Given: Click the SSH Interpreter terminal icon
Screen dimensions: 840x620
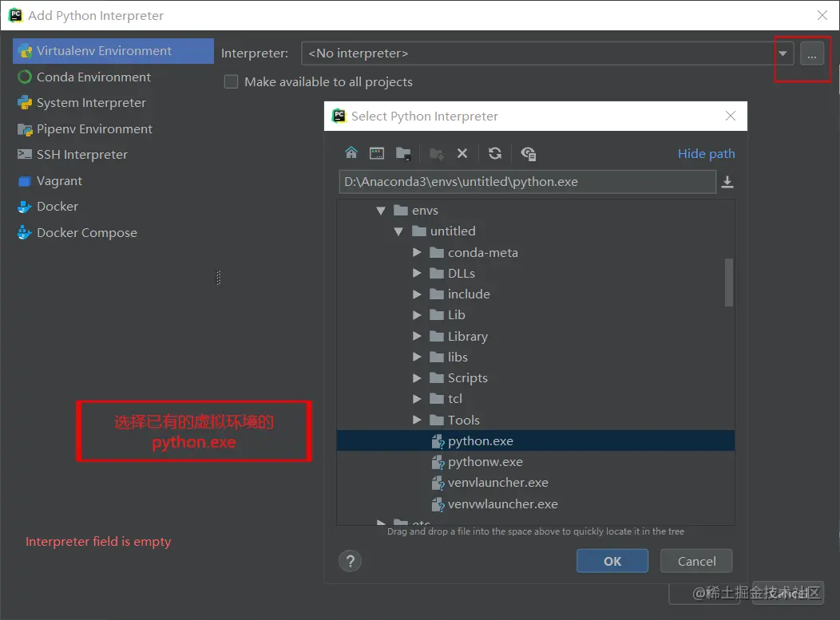Looking at the screenshot, I should pyautogui.click(x=25, y=155).
